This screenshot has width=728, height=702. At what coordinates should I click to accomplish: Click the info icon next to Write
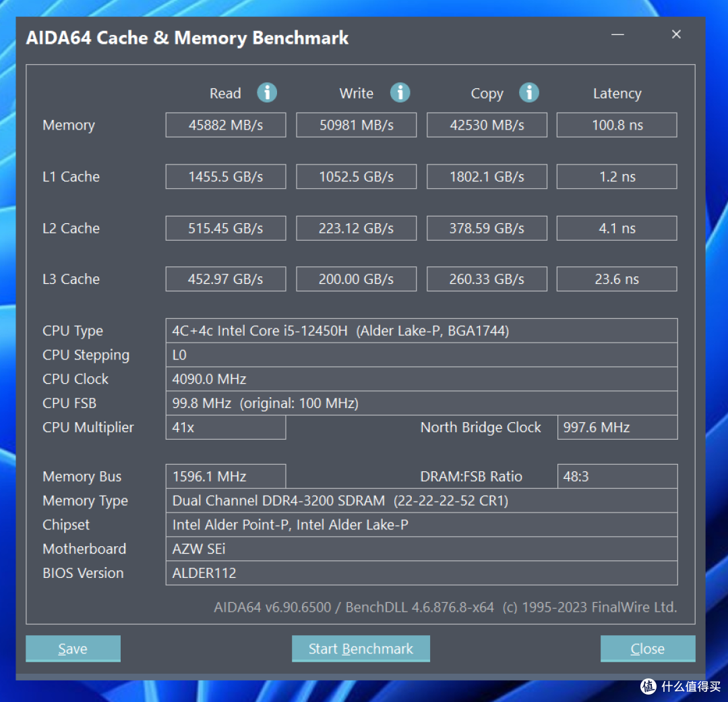pos(400,92)
